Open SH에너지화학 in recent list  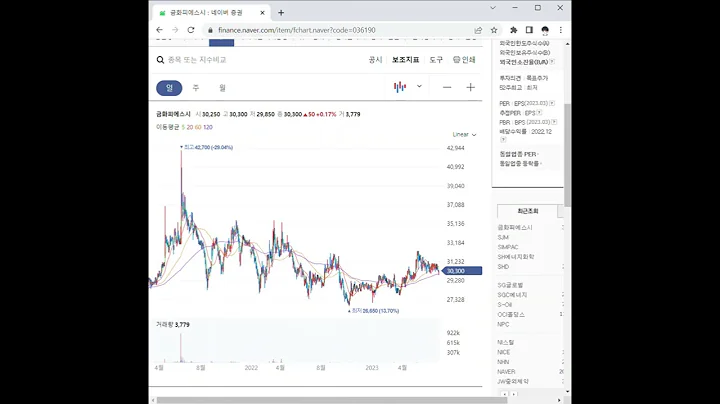click(516, 257)
